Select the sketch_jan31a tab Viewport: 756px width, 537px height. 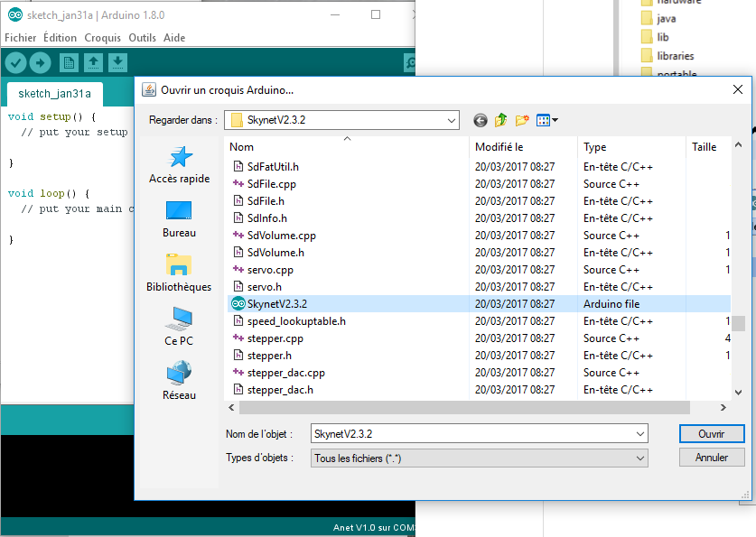tap(54, 94)
